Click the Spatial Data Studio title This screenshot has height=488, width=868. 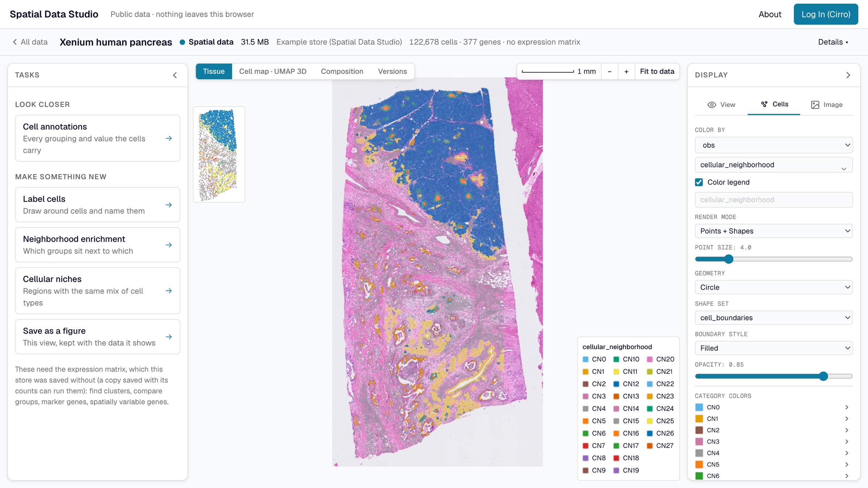pos(54,14)
